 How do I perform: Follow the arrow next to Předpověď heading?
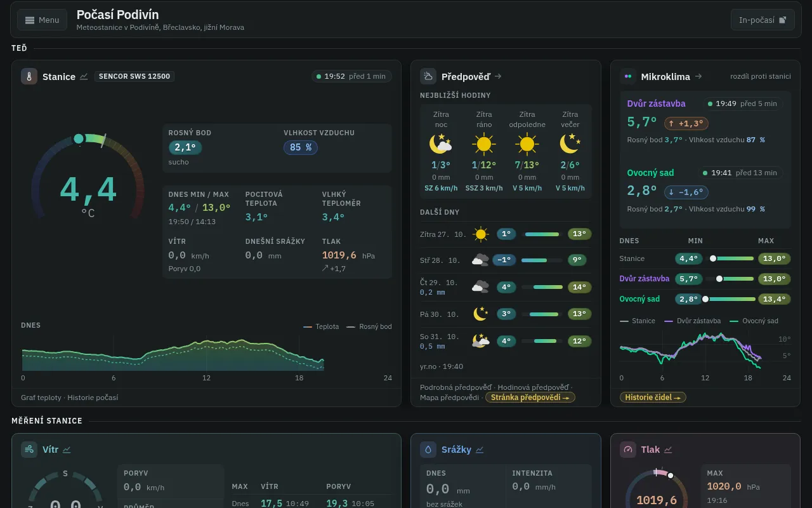498,76
